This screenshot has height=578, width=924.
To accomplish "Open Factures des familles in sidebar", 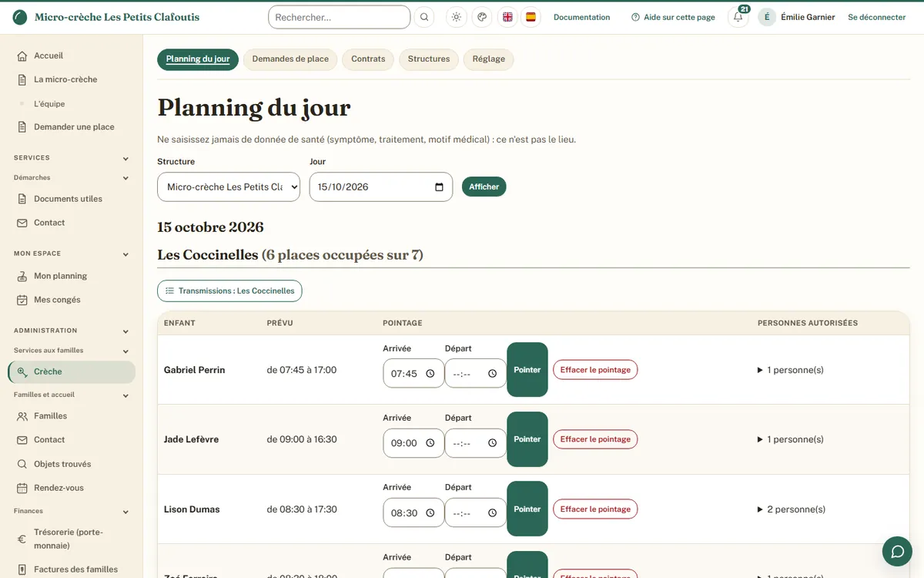I will [72, 570].
